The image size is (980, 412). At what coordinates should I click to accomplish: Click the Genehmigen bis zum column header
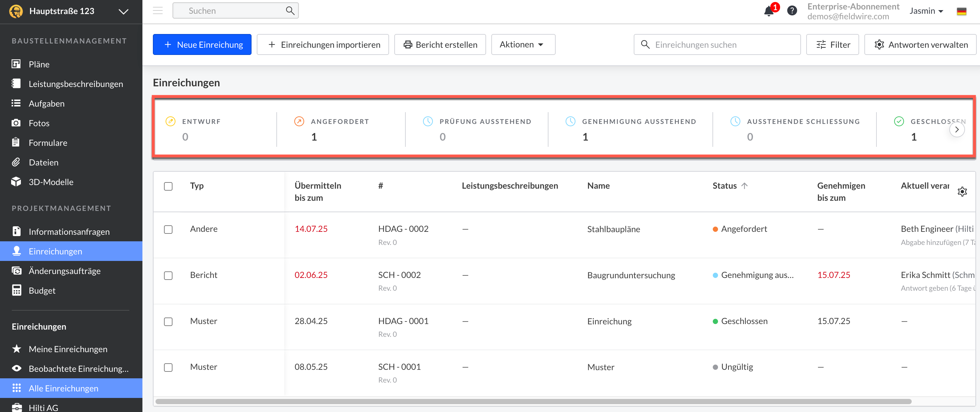tap(841, 192)
